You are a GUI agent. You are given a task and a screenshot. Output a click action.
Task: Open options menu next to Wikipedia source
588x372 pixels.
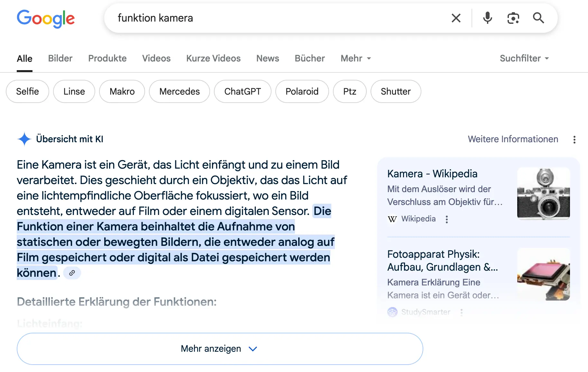tap(446, 219)
